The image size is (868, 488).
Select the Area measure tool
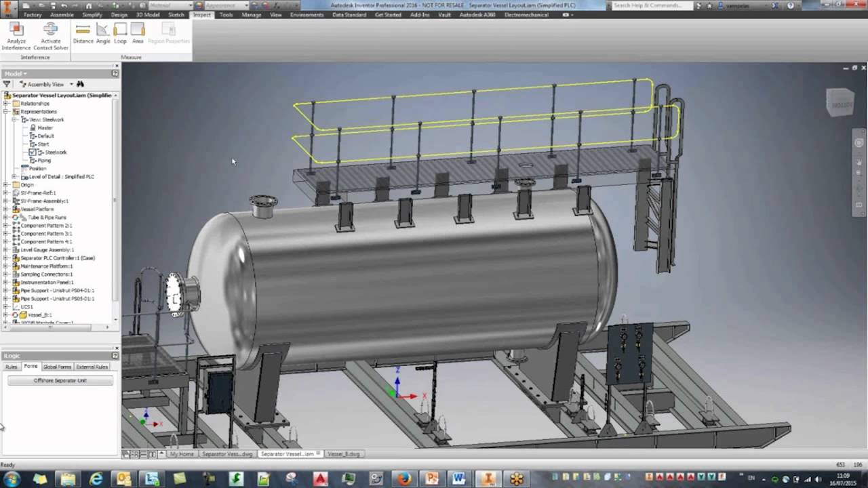pyautogui.click(x=138, y=33)
